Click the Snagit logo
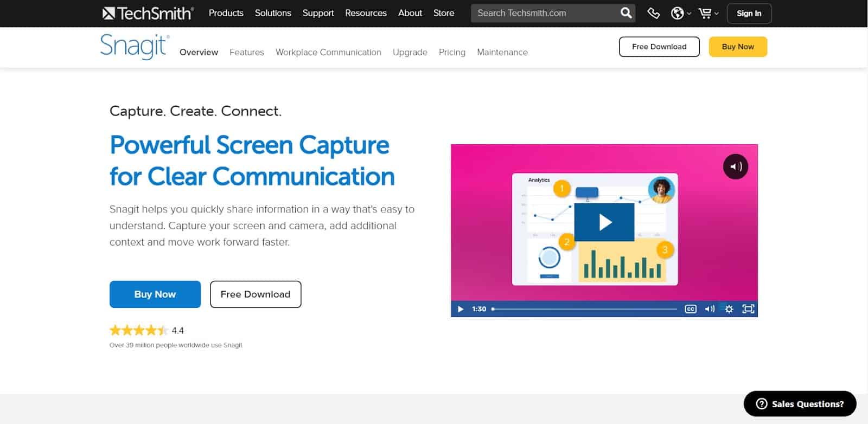Viewport: 868px width, 424px height. (135, 47)
